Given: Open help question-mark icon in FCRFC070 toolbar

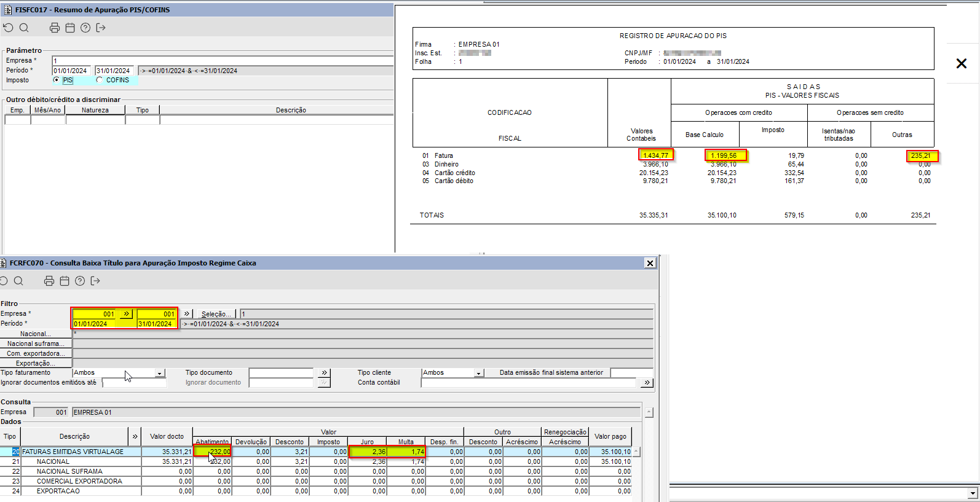Looking at the screenshot, I should click(80, 281).
